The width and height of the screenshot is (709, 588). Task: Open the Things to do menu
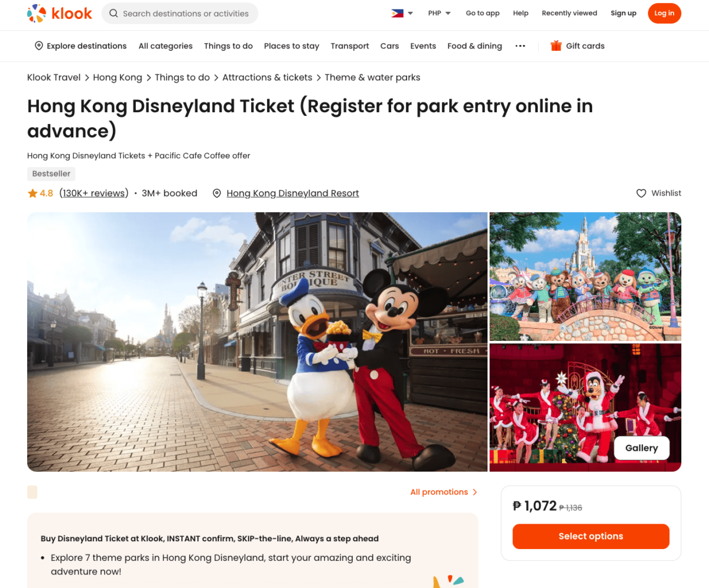228,46
